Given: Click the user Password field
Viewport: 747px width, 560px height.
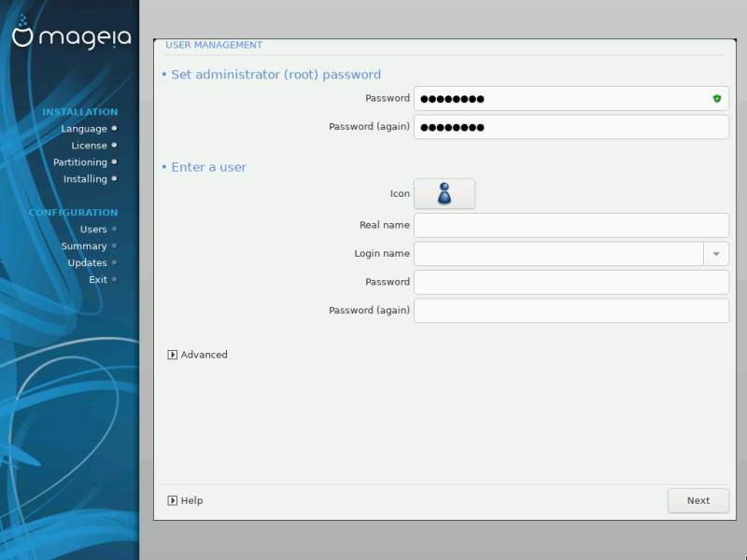Looking at the screenshot, I should tap(571, 283).
